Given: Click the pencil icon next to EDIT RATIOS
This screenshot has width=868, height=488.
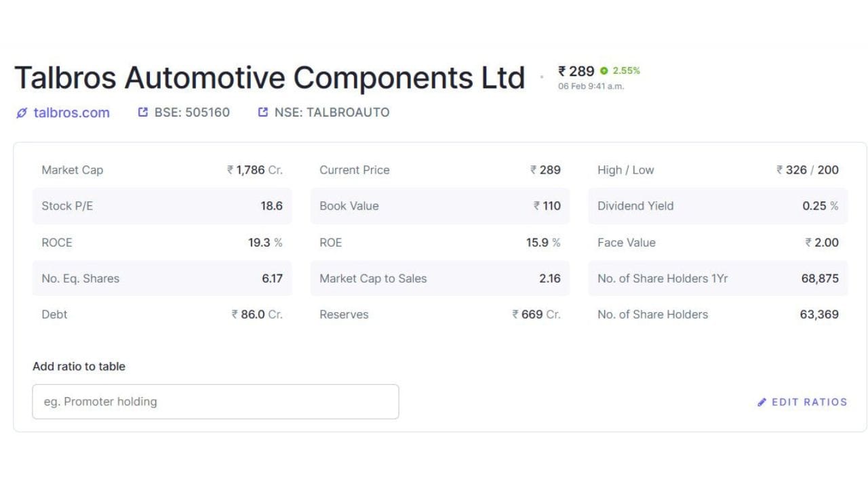Looking at the screenshot, I should pyautogui.click(x=762, y=402).
